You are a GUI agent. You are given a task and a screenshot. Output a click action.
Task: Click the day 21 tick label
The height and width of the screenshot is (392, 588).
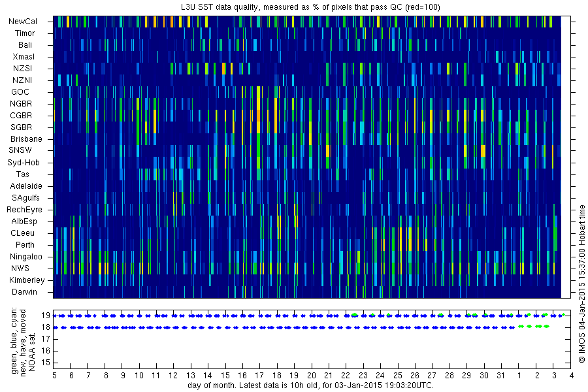tap(329, 376)
